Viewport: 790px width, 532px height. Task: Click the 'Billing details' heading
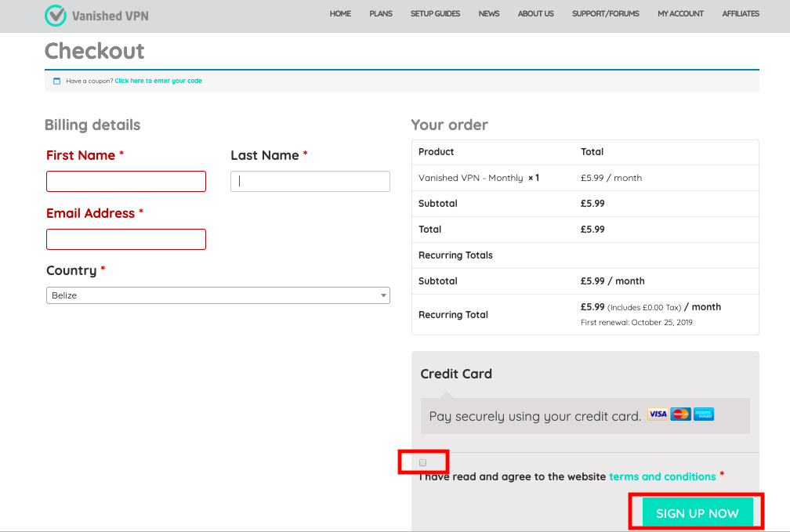92,125
